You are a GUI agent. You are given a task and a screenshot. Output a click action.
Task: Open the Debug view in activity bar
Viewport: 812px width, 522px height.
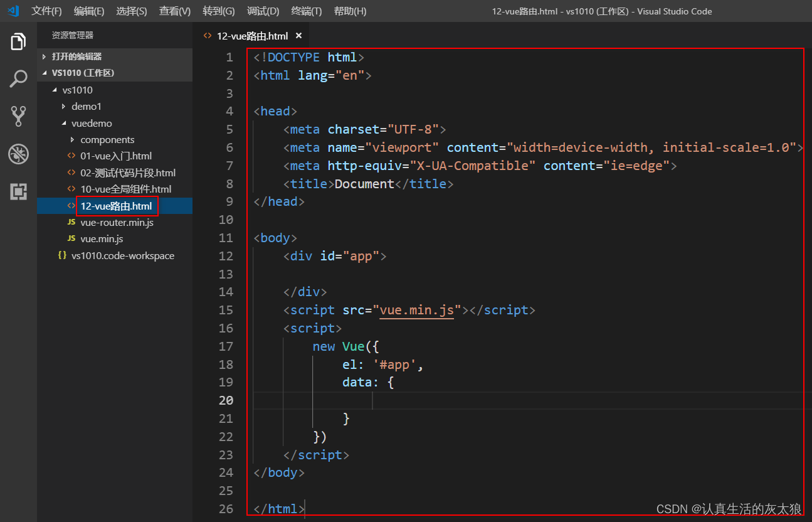point(18,154)
